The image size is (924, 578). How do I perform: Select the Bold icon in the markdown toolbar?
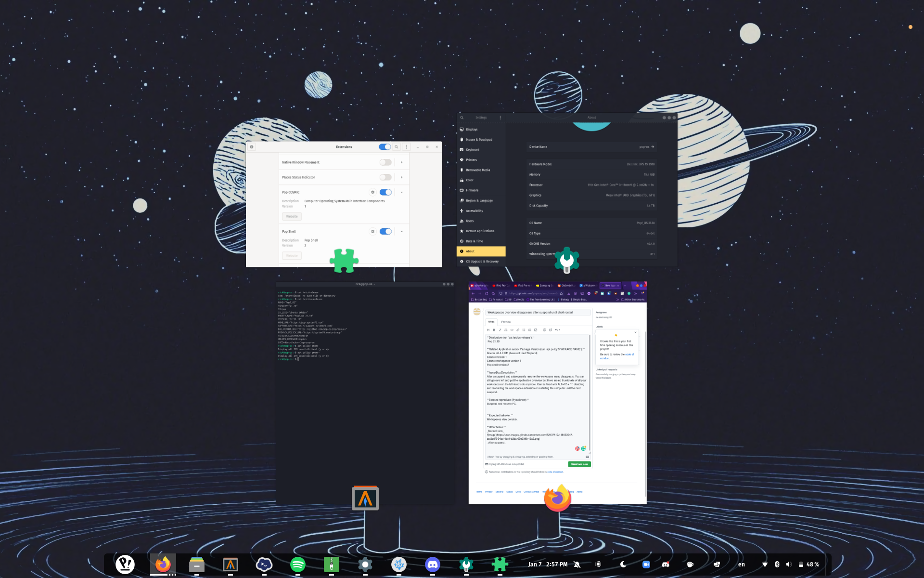tap(494, 330)
